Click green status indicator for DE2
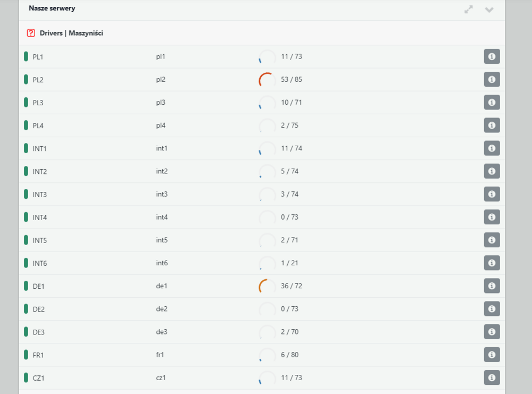532x394 pixels. (x=26, y=308)
